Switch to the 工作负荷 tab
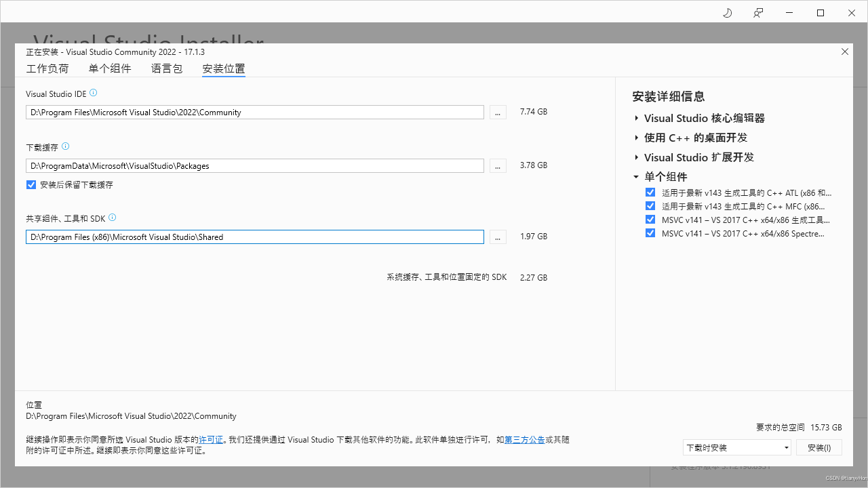The width and height of the screenshot is (868, 488). tap(47, 68)
